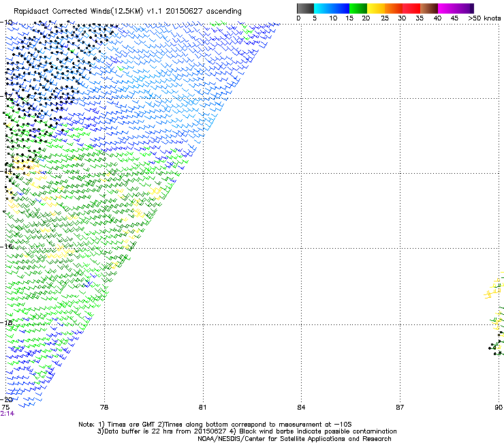Click the 'Times are GMT' note line
Screen dimensions: 504x443
pos(215,425)
